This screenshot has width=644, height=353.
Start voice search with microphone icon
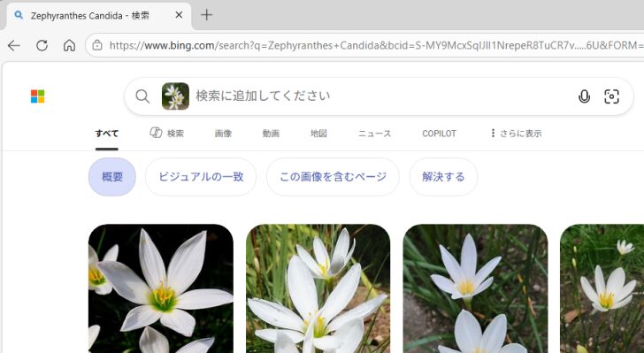coord(584,96)
